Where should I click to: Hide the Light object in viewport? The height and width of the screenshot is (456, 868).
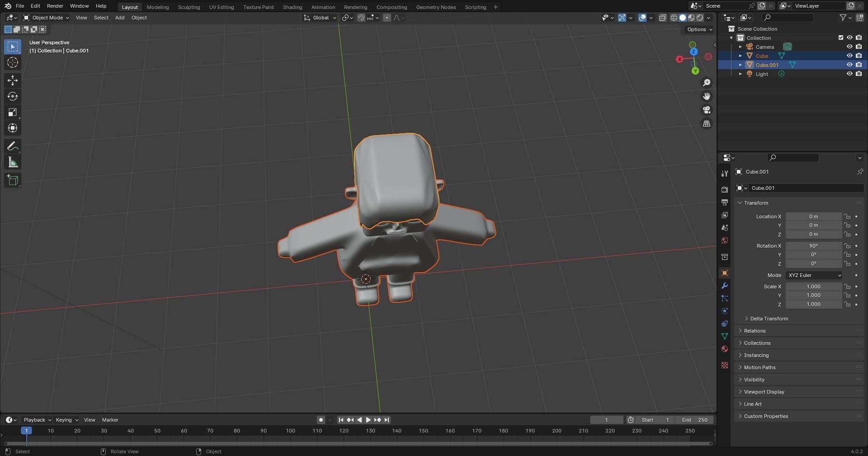pos(849,74)
